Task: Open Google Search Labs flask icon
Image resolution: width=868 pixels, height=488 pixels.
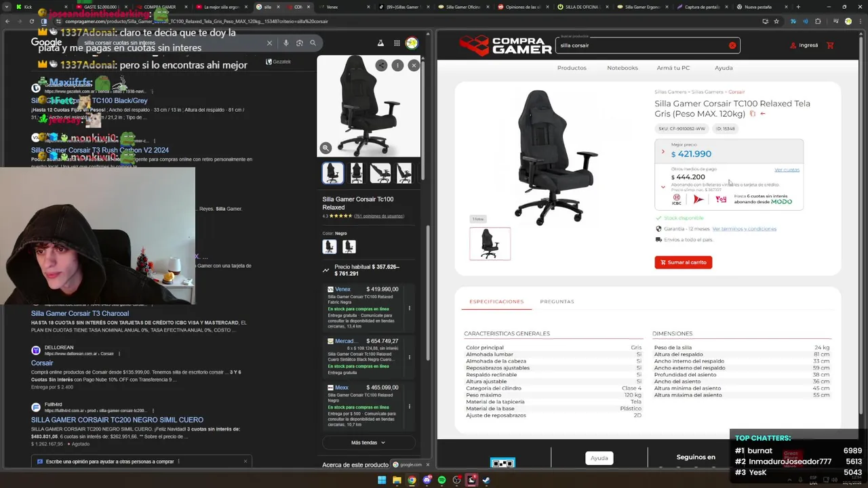Action: click(x=380, y=43)
